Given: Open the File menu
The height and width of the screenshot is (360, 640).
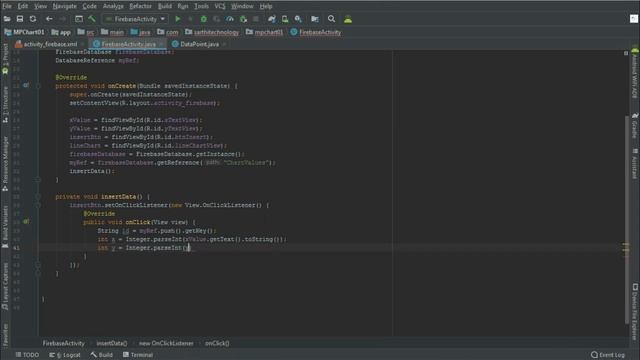Looking at the screenshot, I should coord(7,6).
